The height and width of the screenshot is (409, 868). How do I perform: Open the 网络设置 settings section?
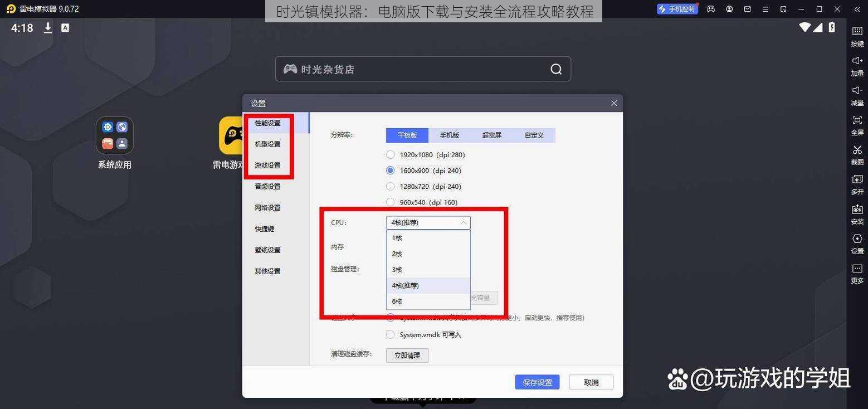[276, 208]
